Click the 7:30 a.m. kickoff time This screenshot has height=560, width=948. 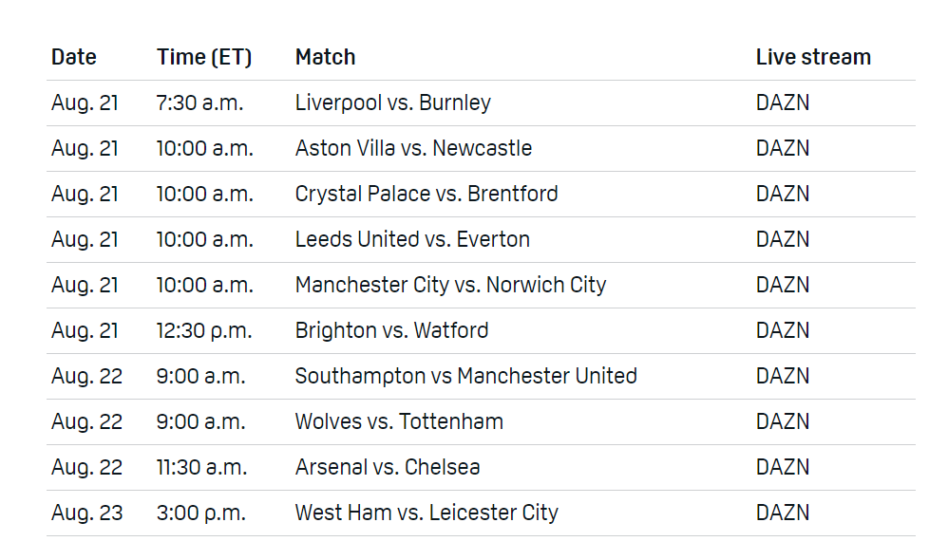199,103
